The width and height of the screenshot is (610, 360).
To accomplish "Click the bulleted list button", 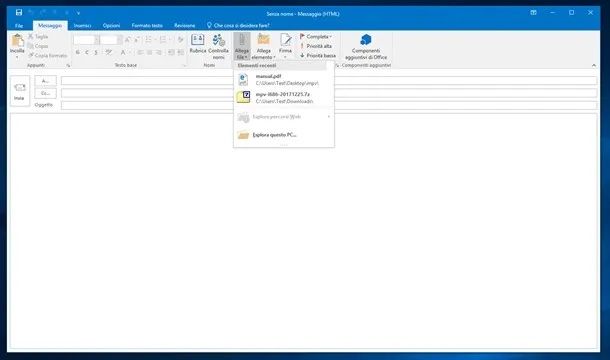I will [148, 39].
